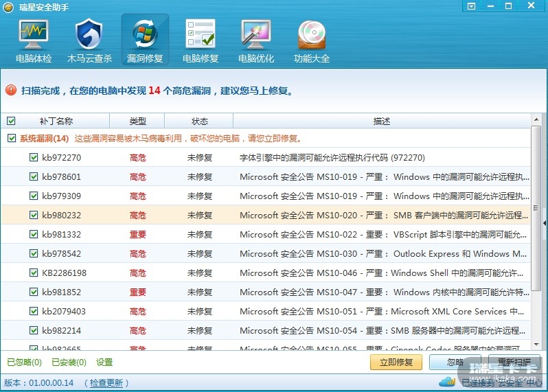Open the 木马云查杀 shield icon
The height and width of the screenshot is (392, 548).
[x=89, y=34]
